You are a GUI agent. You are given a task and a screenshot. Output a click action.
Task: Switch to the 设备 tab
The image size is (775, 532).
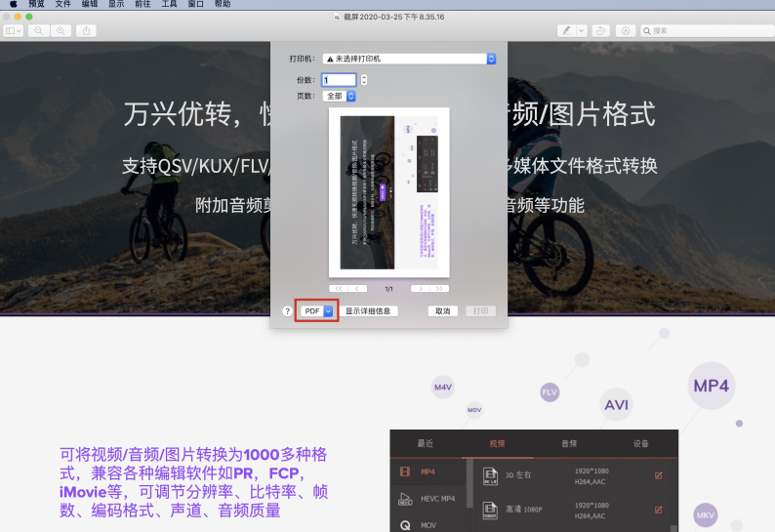tap(641, 443)
